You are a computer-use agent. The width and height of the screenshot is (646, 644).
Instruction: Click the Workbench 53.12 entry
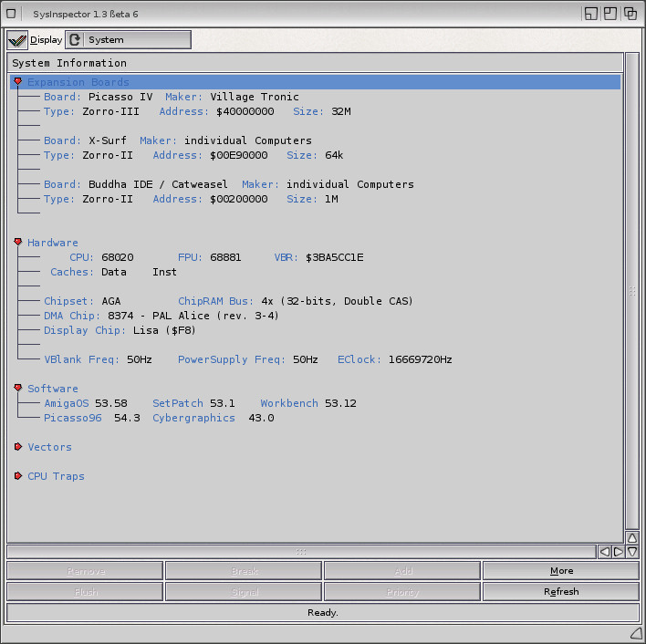coord(308,403)
